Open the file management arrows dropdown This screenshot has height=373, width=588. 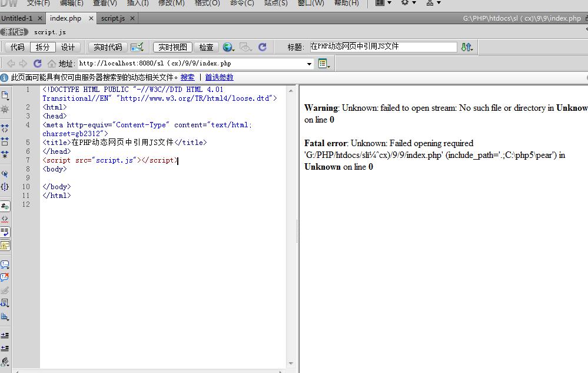click(x=467, y=47)
